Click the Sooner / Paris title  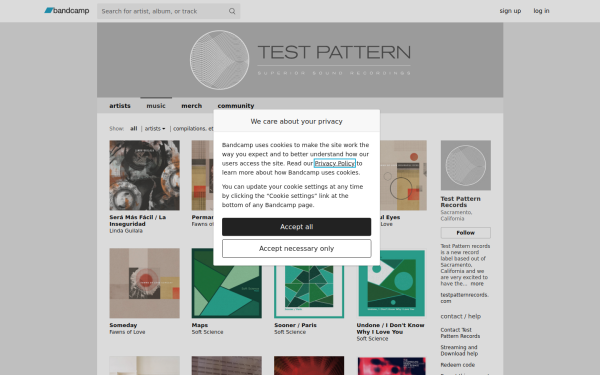[295, 325]
